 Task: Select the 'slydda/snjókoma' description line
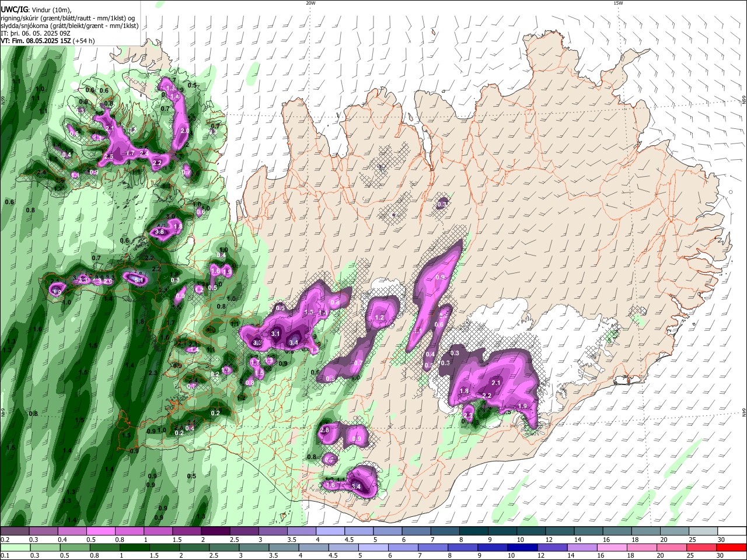tap(69, 26)
